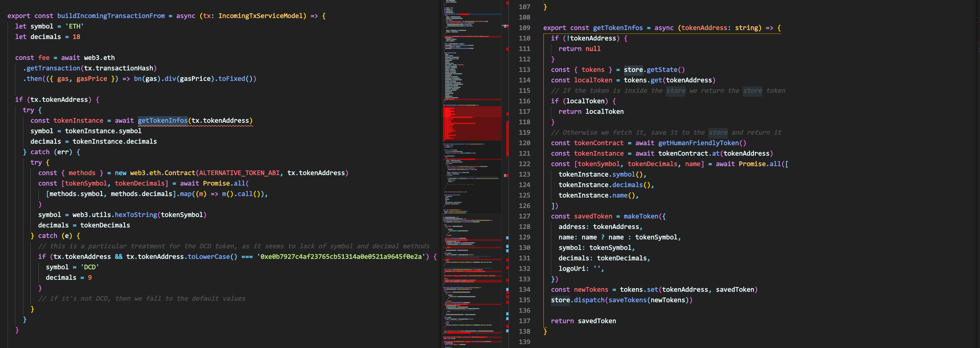
Task: Click highlighted store in store.getState()
Action: [633, 70]
